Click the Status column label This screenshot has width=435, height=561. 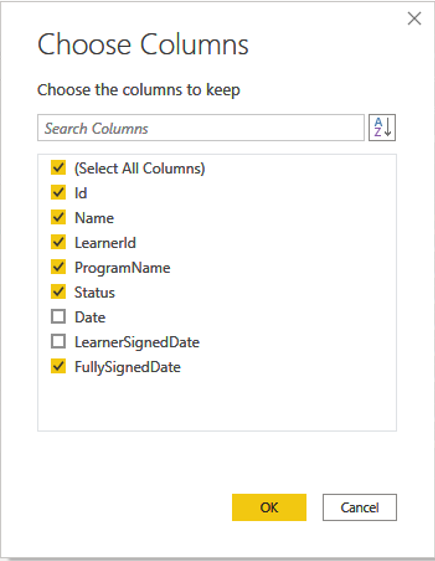(x=94, y=293)
